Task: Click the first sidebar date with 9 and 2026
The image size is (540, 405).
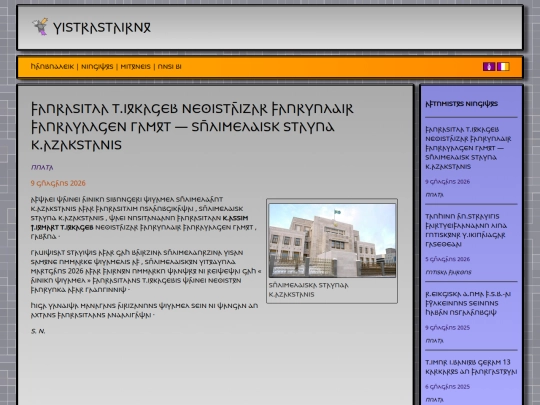Action: pos(447,182)
